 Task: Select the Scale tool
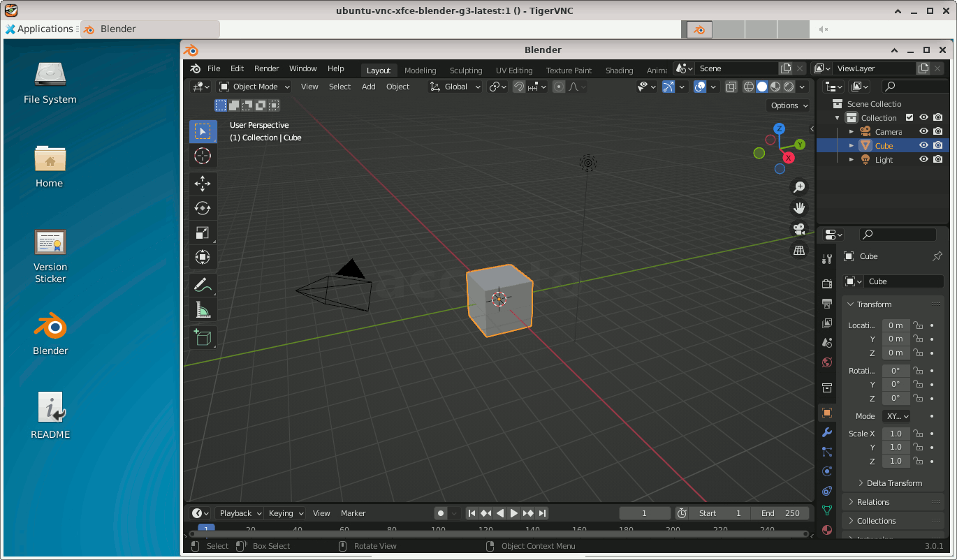tap(203, 233)
